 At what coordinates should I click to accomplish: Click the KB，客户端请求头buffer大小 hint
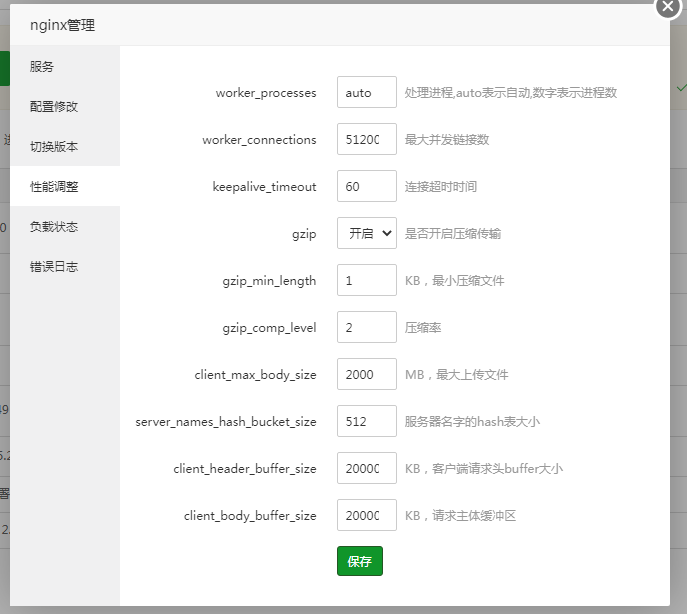pyautogui.click(x=484, y=468)
